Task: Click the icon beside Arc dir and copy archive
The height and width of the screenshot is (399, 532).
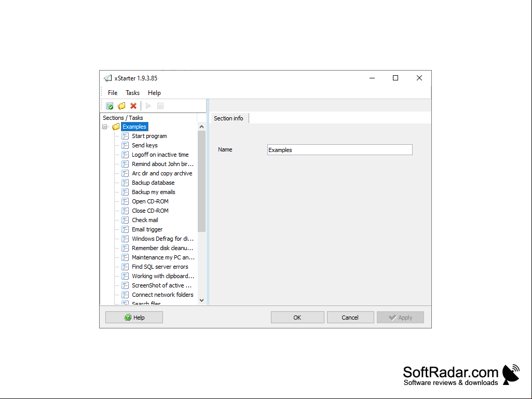Action: (125, 173)
